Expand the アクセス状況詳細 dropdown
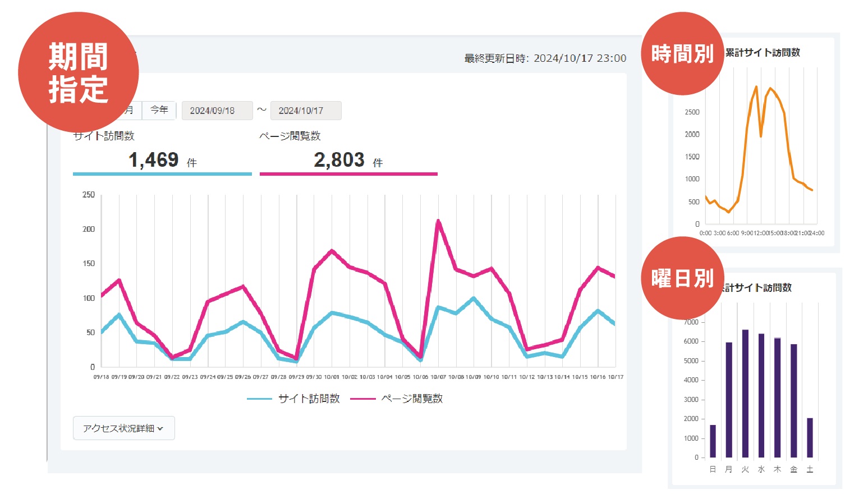Screen dimensions: 868x503 pyautogui.click(x=123, y=428)
